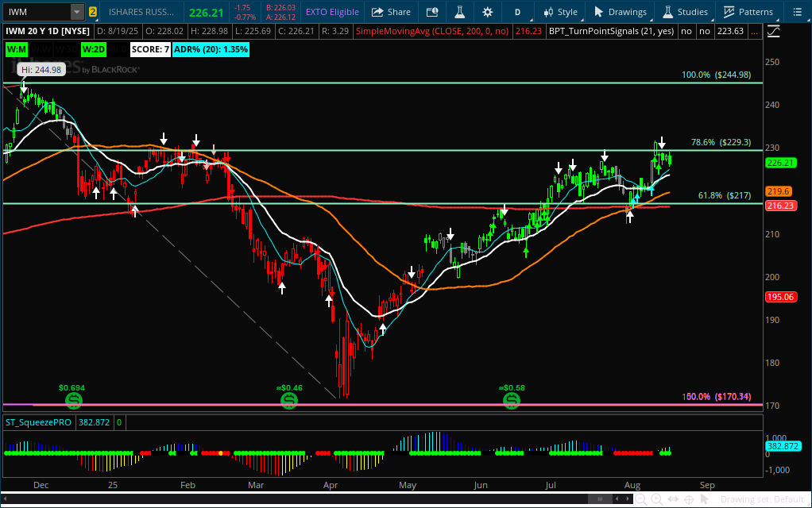
Task: Click the ISHARES RUSS... description text
Action: coord(141,11)
